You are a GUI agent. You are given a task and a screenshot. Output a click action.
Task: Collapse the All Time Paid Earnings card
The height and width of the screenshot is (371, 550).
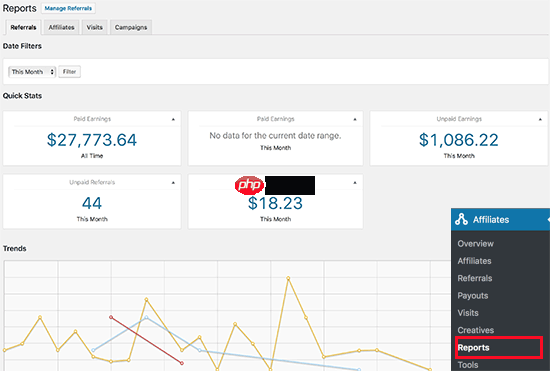coord(173,119)
